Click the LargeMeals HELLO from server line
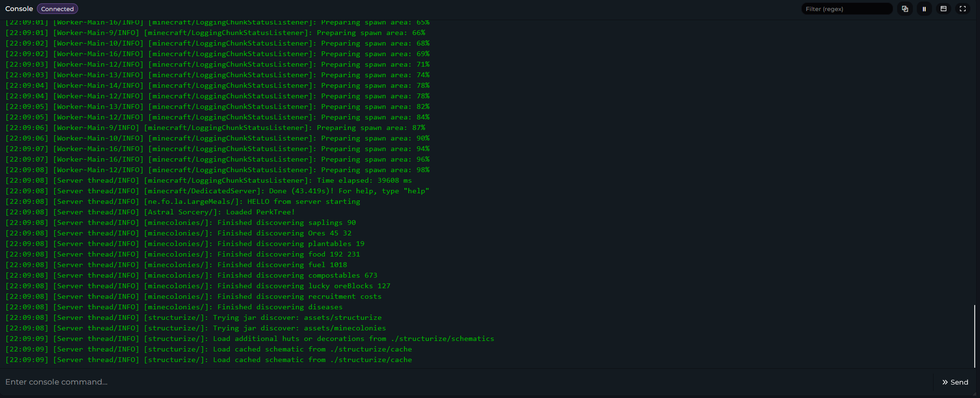 click(x=183, y=201)
